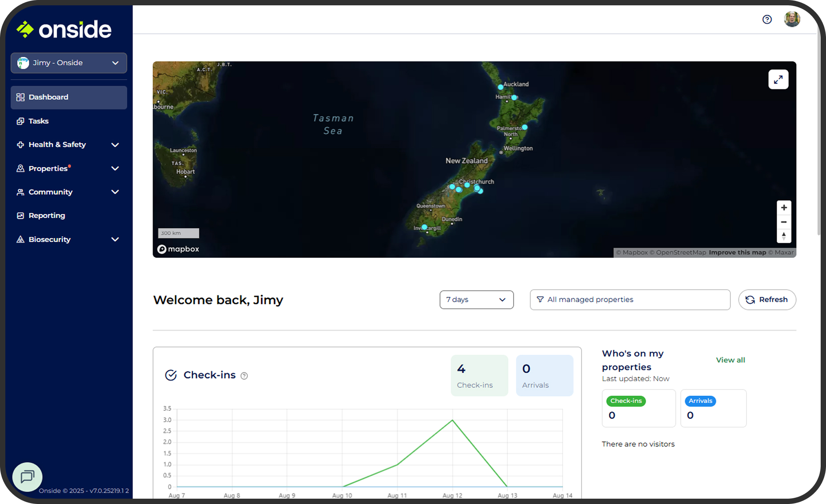Click the Tasks icon in the sidebar

[x=20, y=121]
